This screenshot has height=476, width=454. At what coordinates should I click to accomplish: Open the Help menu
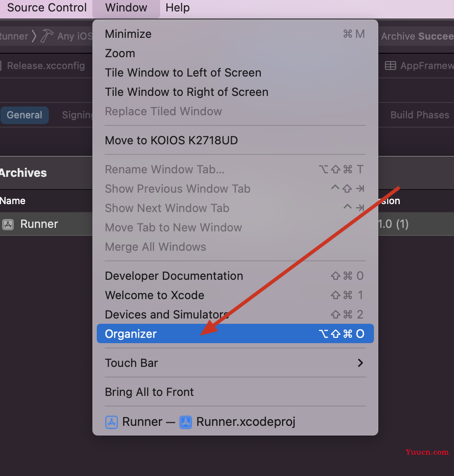[178, 7]
